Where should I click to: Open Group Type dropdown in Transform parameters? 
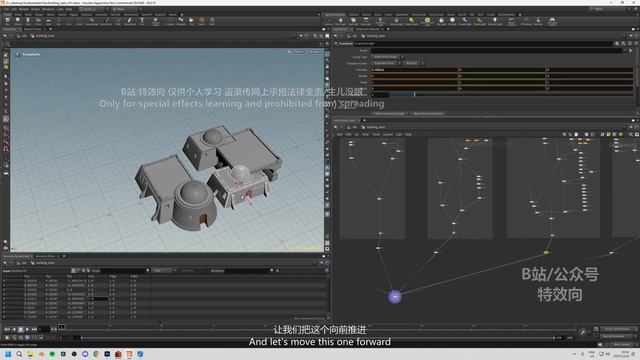[387, 57]
